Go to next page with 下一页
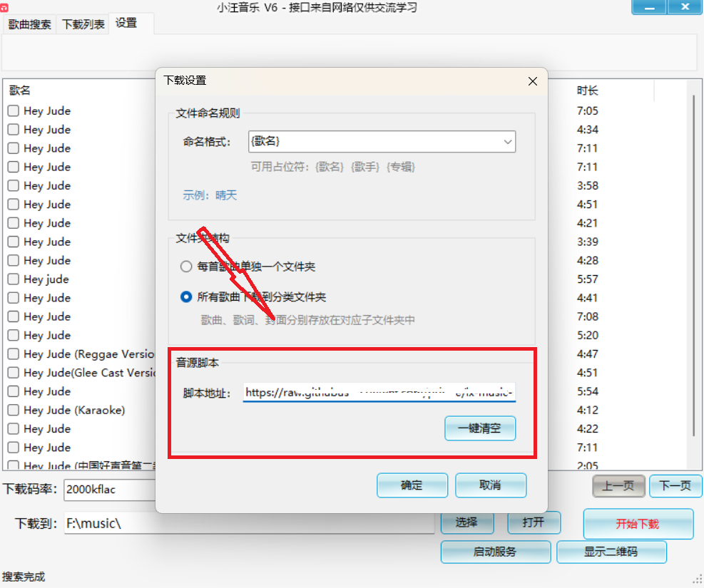Viewport: 704px width, 588px height. point(675,486)
